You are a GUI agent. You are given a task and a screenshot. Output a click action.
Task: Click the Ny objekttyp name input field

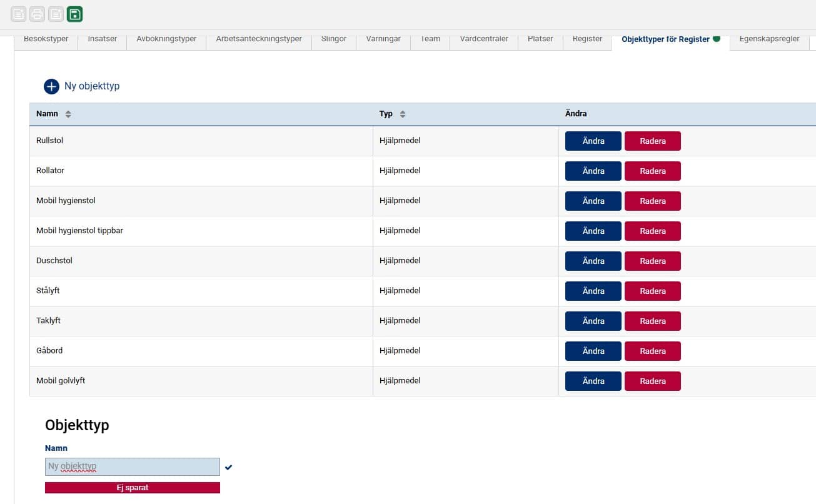pos(133,466)
